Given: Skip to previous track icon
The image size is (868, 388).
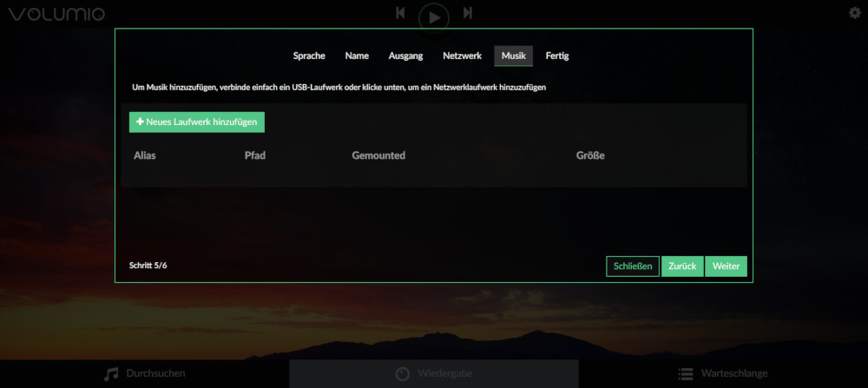Looking at the screenshot, I should [400, 13].
